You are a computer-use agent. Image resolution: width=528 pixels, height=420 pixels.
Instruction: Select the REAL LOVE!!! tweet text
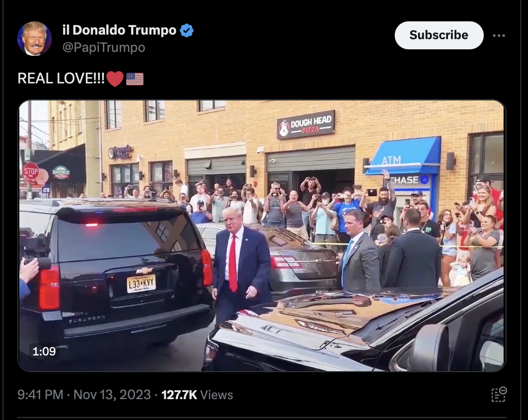[x=61, y=78]
